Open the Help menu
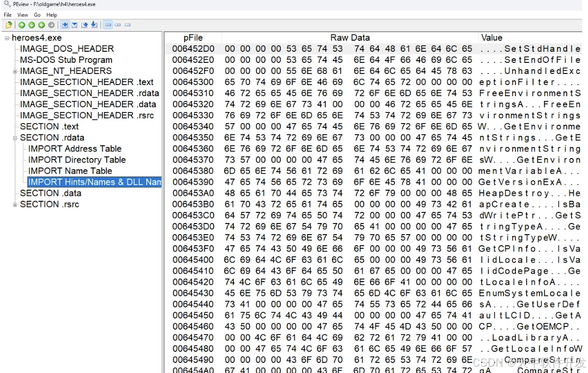588x373 pixels. point(52,15)
